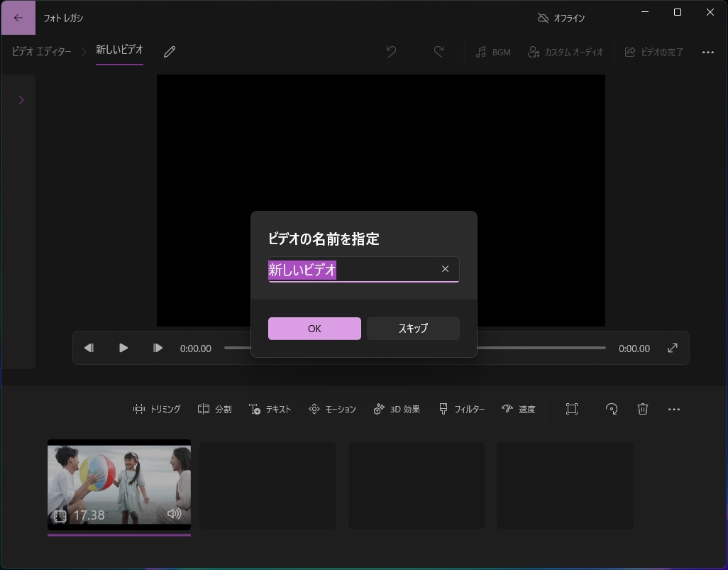Open カスタム オーディオ options
The width and height of the screenshot is (728, 570).
(x=566, y=52)
